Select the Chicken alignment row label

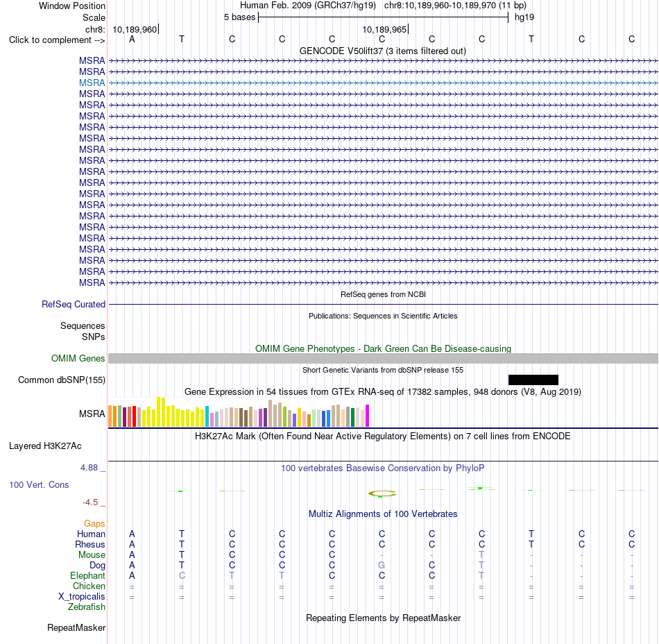pyautogui.click(x=89, y=586)
